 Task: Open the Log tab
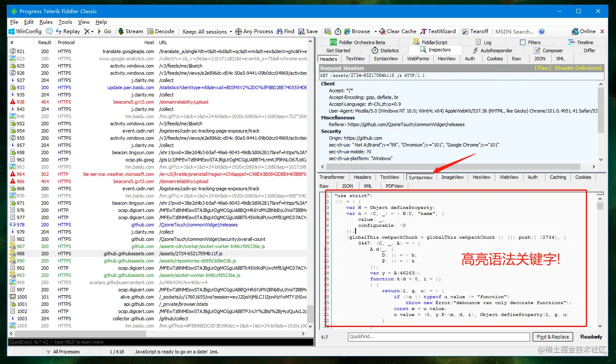click(483, 42)
